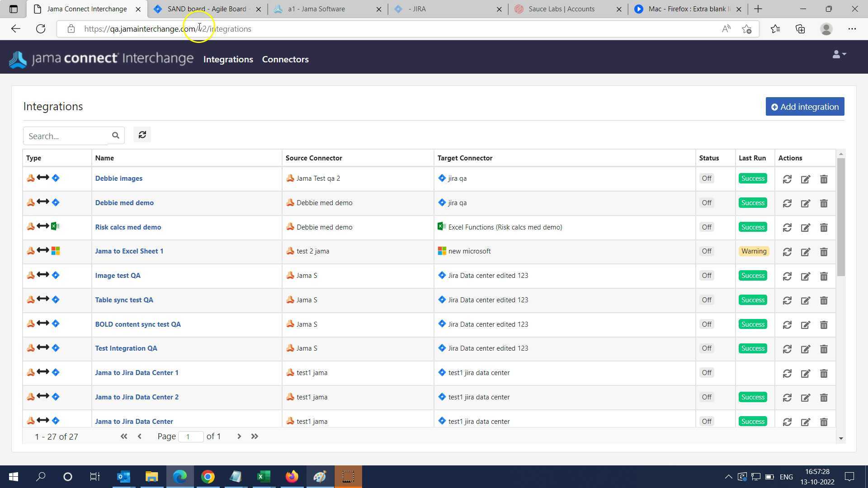Screen dimensions: 868x488
Task: Edit the Debbie images integration
Action: (x=806, y=179)
